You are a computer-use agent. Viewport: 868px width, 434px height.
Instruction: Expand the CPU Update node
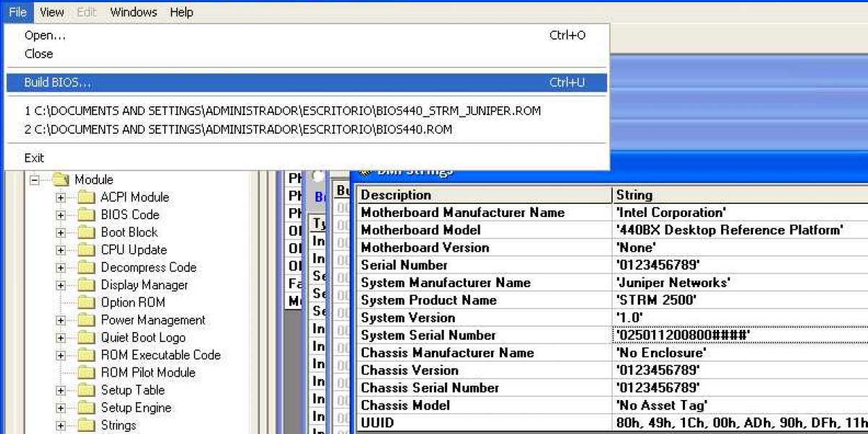click(x=61, y=250)
